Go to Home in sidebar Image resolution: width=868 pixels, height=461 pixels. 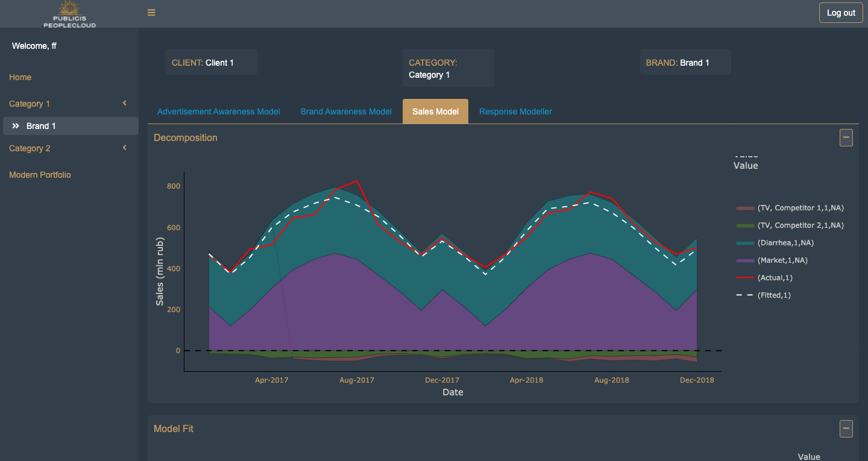point(20,77)
